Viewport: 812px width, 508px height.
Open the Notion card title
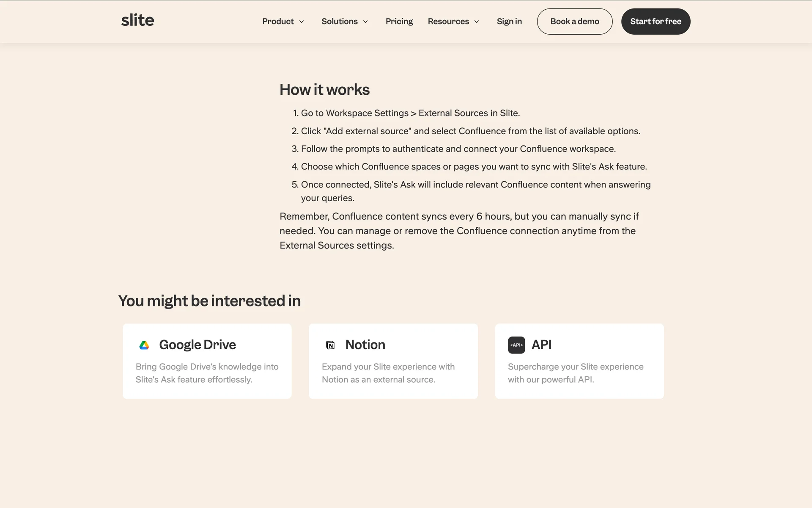click(365, 345)
